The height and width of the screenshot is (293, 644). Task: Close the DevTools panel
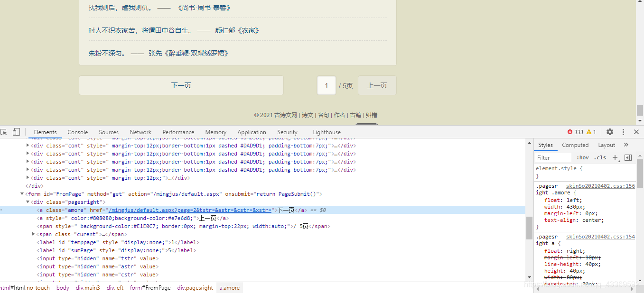coord(636,132)
